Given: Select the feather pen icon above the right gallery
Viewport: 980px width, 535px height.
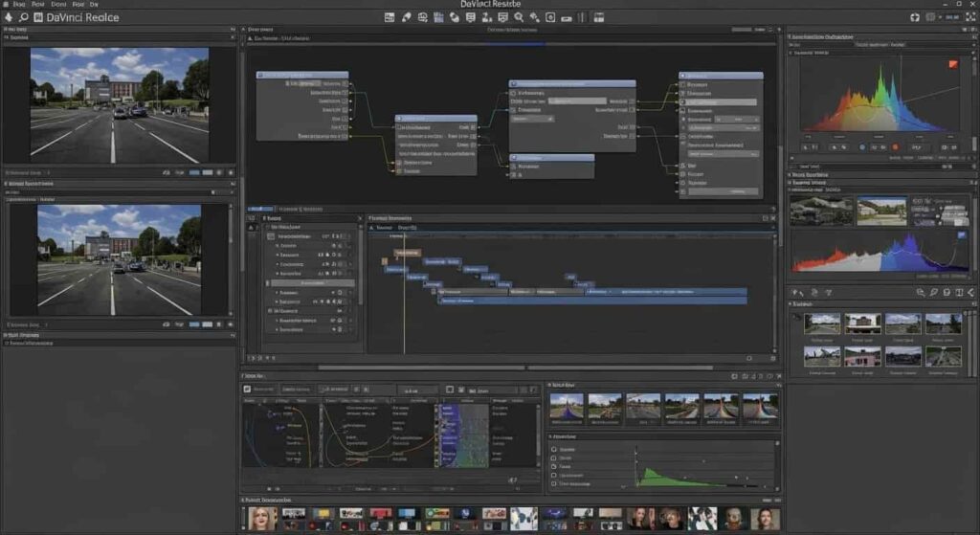Looking at the screenshot, I should tap(933, 293).
